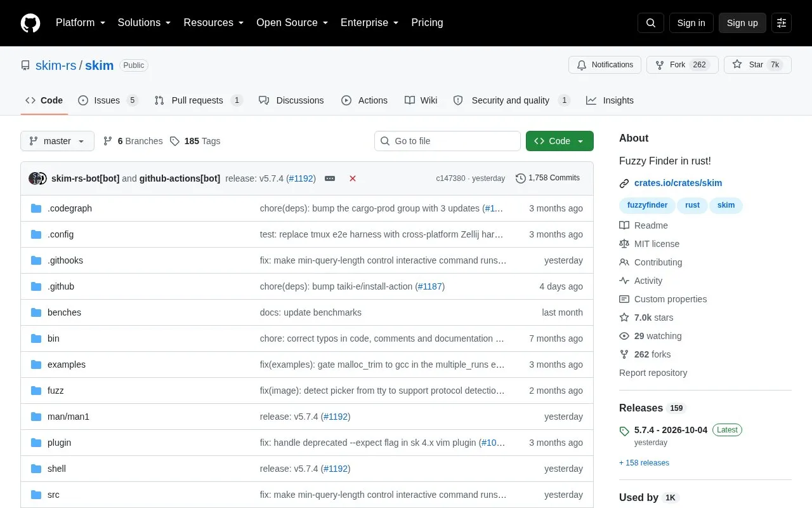Click the Go to file search field

tap(447, 141)
